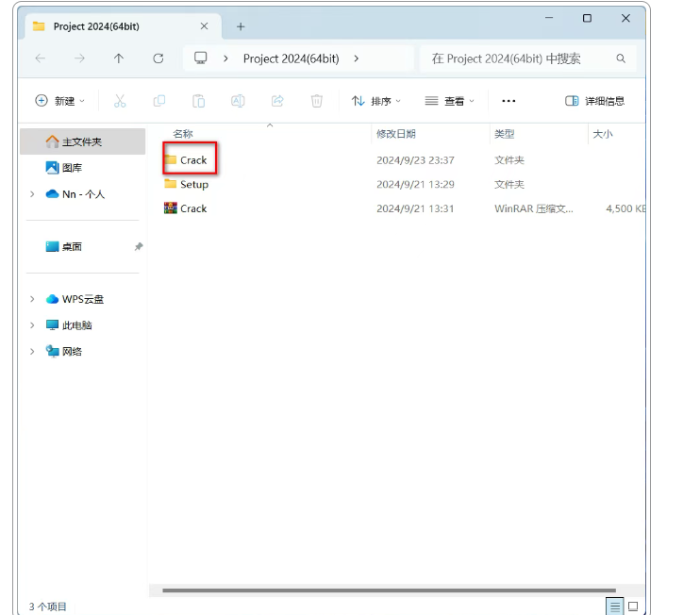Click the horizontal scrollbar at bottom
The height and width of the screenshot is (615, 700).
pyautogui.click(x=389, y=590)
